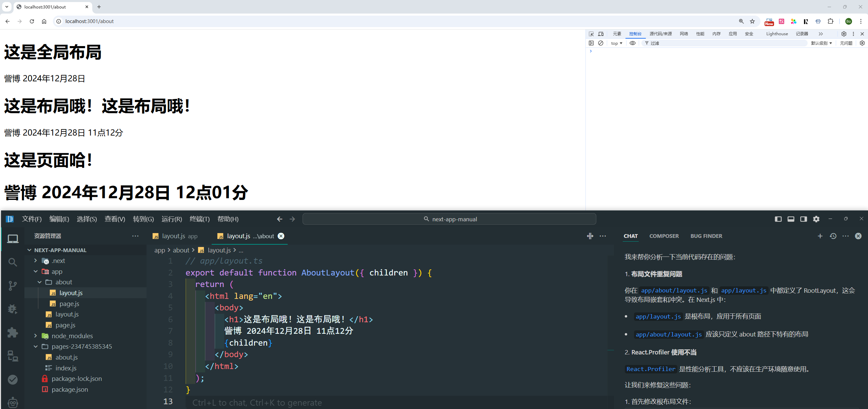Toggle console live expression eye icon

(633, 43)
